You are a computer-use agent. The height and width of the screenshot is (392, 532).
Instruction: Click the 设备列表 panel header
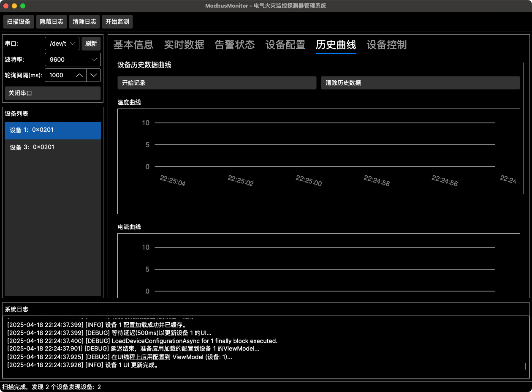pyautogui.click(x=16, y=114)
